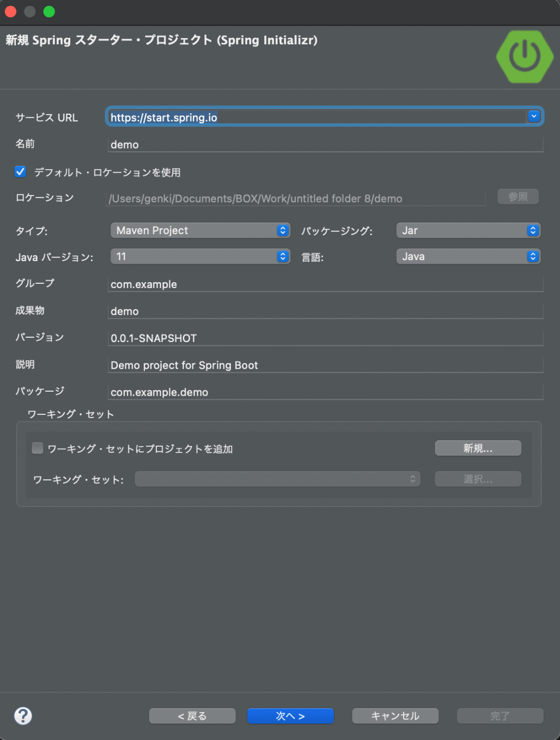Open the パッケージング Jar dropdown

(468, 230)
